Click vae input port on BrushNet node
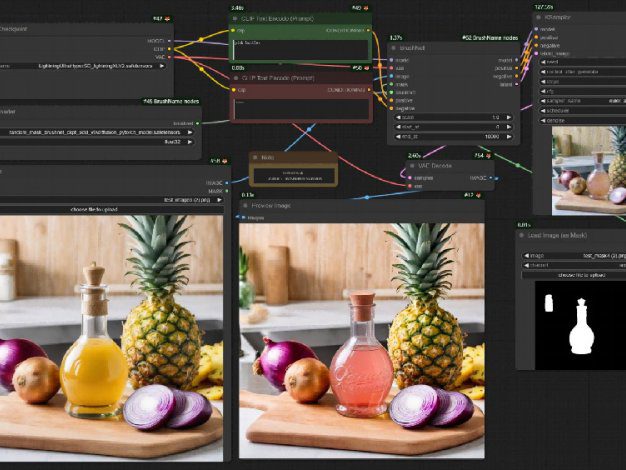This screenshot has height=470, width=626. [391, 68]
